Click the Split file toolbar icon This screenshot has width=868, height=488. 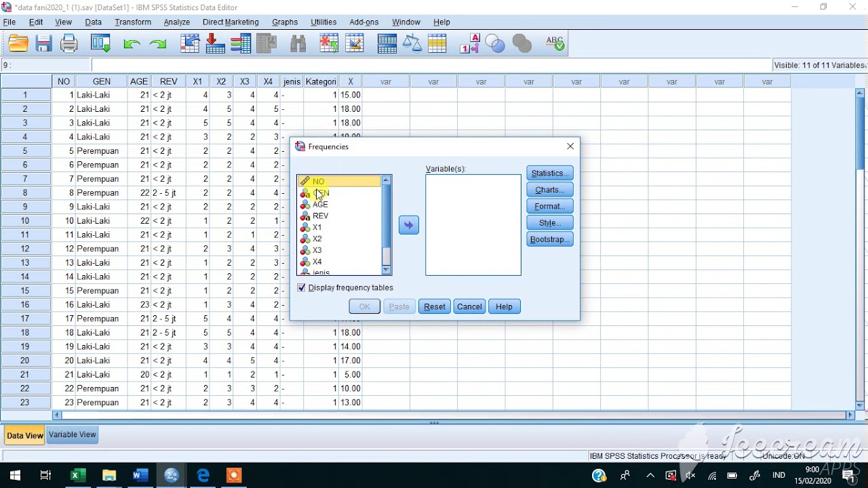[x=387, y=44]
